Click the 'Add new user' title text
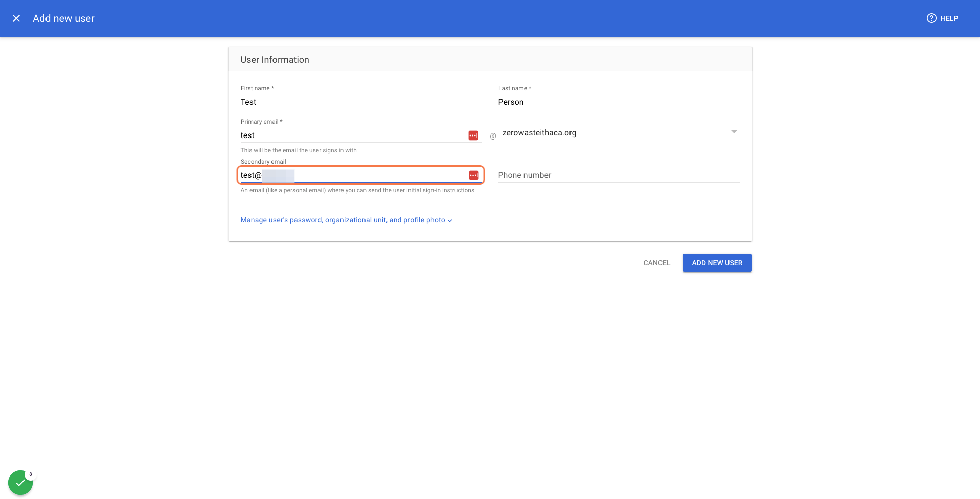The height and width of the screenshot is (499, 980). pyautogui.click(x=63, y=18)
